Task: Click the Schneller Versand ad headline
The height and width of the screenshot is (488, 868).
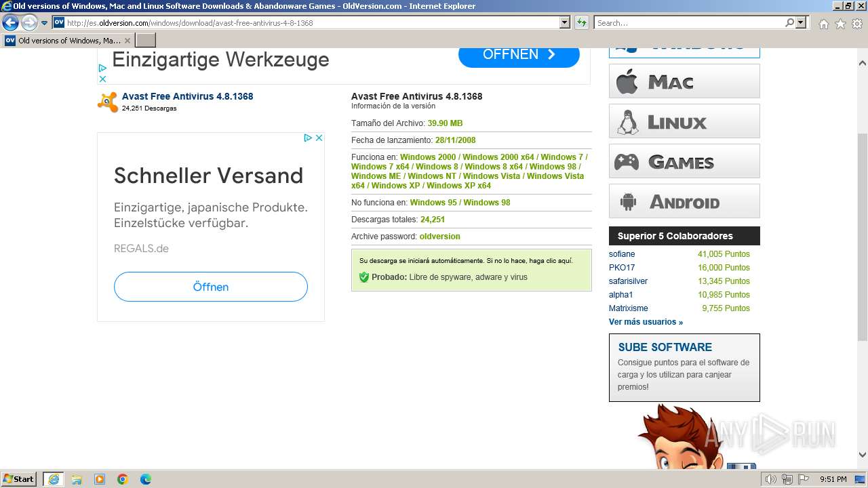Action: 208,176
